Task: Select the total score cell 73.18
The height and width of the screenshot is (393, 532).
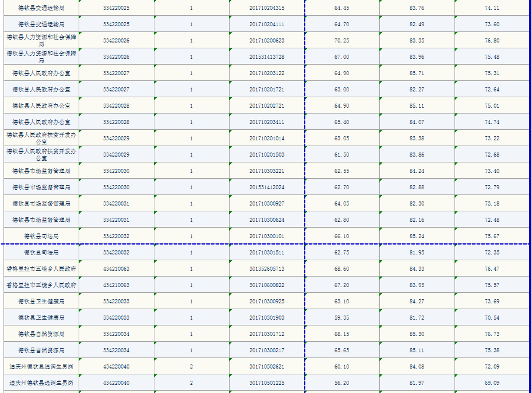Action: click(492, 204)
